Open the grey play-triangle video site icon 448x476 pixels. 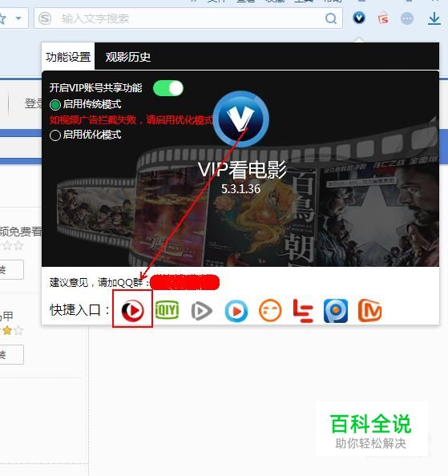pos(201,311)
